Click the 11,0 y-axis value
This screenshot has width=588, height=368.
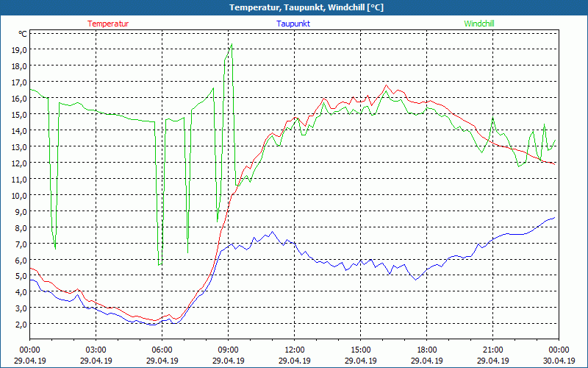tap(20, 179)
